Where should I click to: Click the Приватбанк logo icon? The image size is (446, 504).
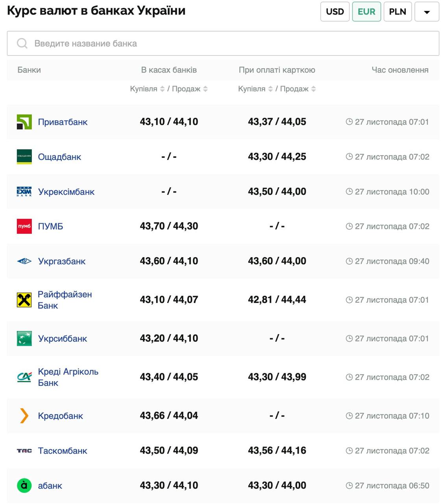(24, 122)
